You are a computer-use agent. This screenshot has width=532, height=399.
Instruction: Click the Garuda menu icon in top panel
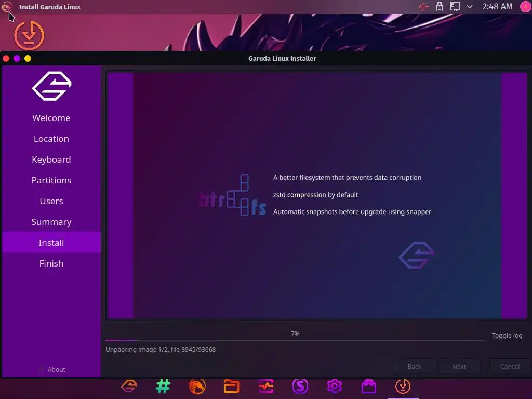[7, 6]
